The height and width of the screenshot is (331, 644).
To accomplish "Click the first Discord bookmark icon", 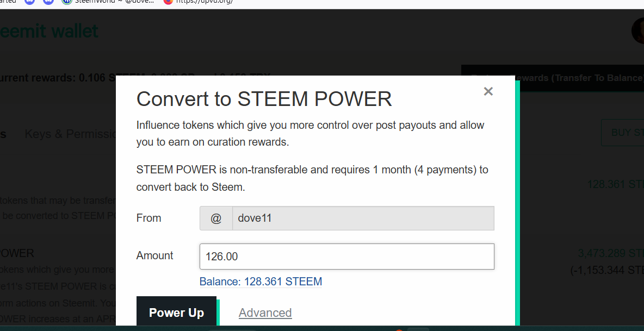I will click(x=29, y=2).
